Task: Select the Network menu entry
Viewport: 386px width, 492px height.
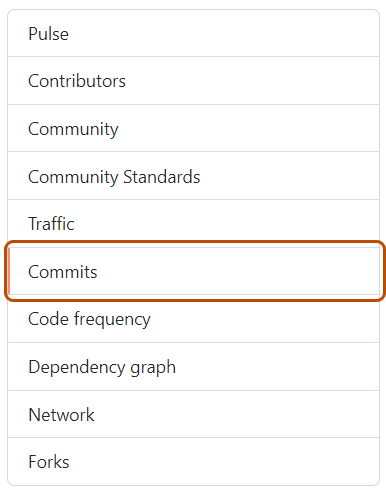Action: (x=193, y=414)
